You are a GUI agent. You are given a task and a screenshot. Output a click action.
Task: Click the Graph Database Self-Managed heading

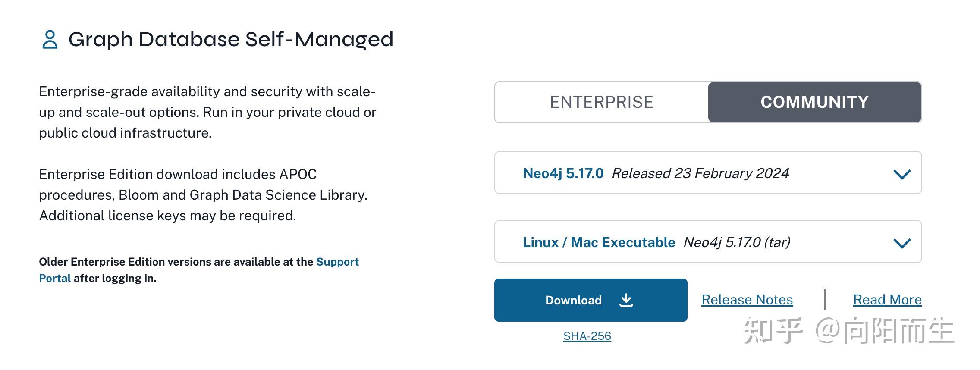(x=230, y=39)
